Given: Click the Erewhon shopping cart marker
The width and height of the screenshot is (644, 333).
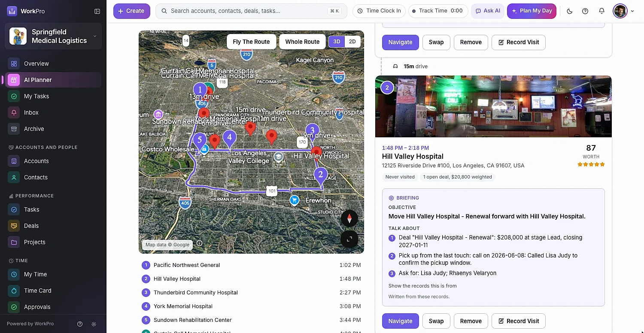Looking at the screenshot, I should pyautogui.click(x=294, y=200).
